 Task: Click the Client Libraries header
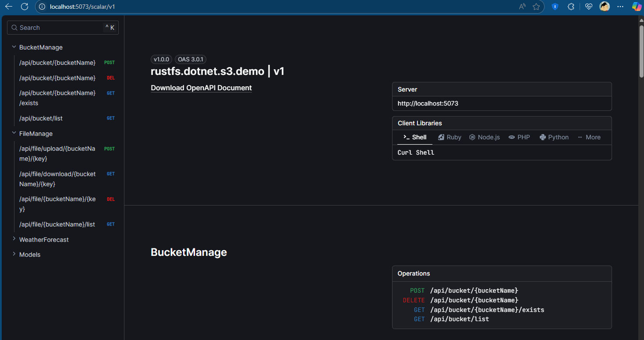420,123
